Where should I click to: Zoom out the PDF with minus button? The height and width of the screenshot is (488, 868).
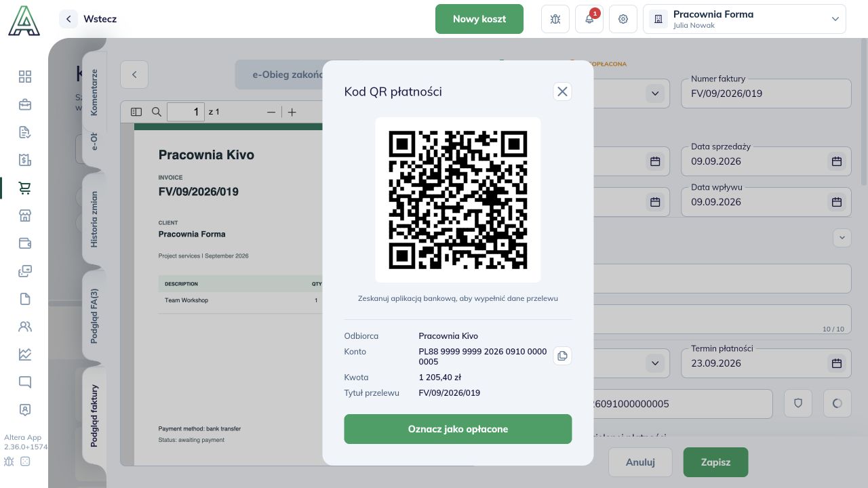coord(271,112)
